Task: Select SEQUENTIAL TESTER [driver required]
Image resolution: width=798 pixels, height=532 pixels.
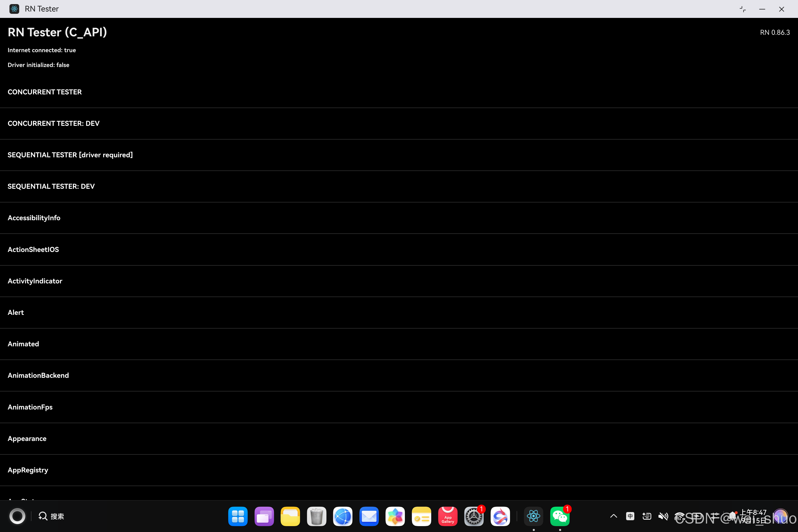Action: point(399,155)
